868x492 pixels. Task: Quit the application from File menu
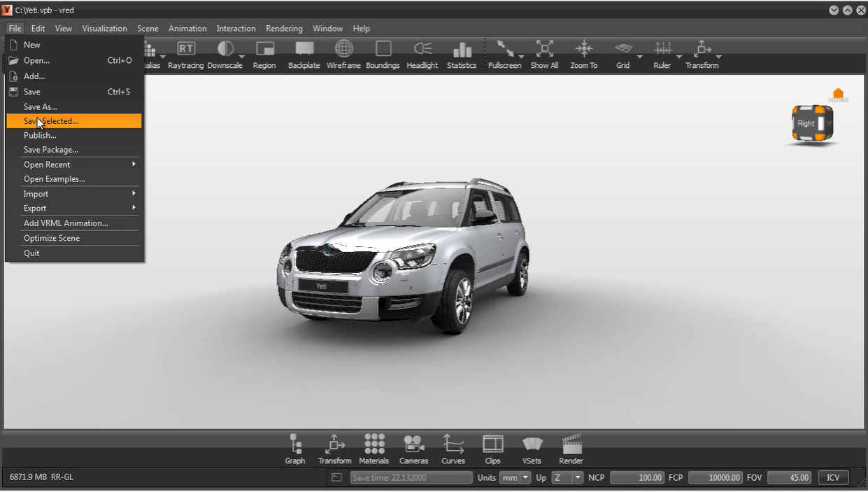point(73,253)
